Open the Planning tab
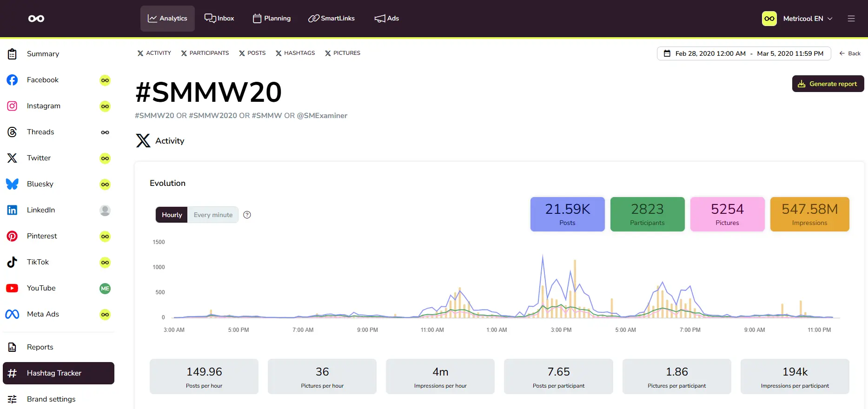Image resolution: width=868 pixels, height=409 pixels. pyautogui.click(x=272, y=19)
